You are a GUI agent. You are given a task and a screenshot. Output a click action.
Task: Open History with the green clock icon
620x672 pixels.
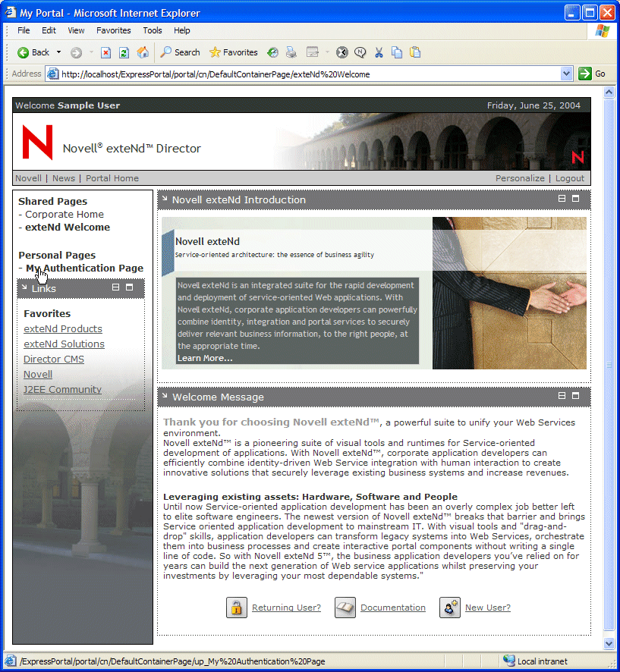click(272, 52)
